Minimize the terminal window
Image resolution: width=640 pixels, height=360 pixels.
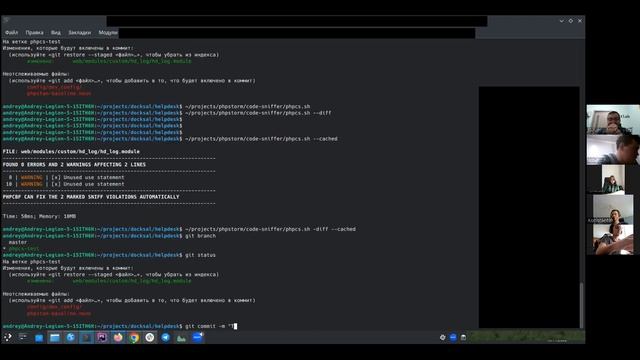point(562,21)
